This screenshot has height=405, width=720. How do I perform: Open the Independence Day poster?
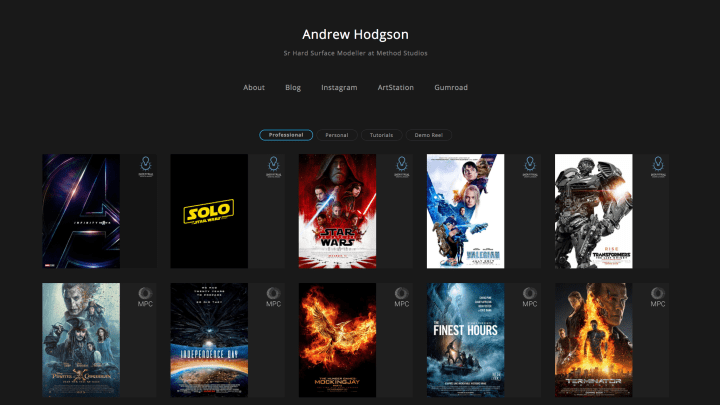click(209, 340)
